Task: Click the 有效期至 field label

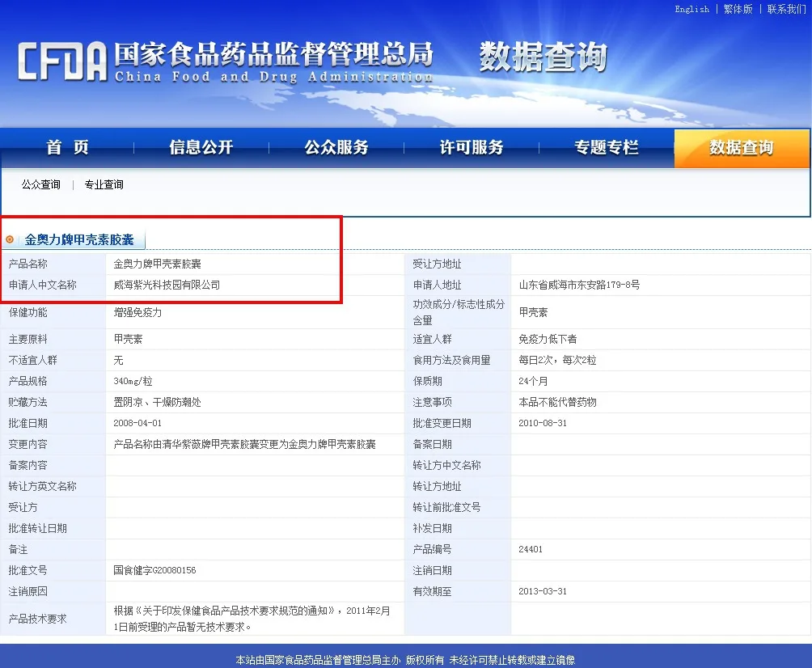Action: [x=433, y=591]
